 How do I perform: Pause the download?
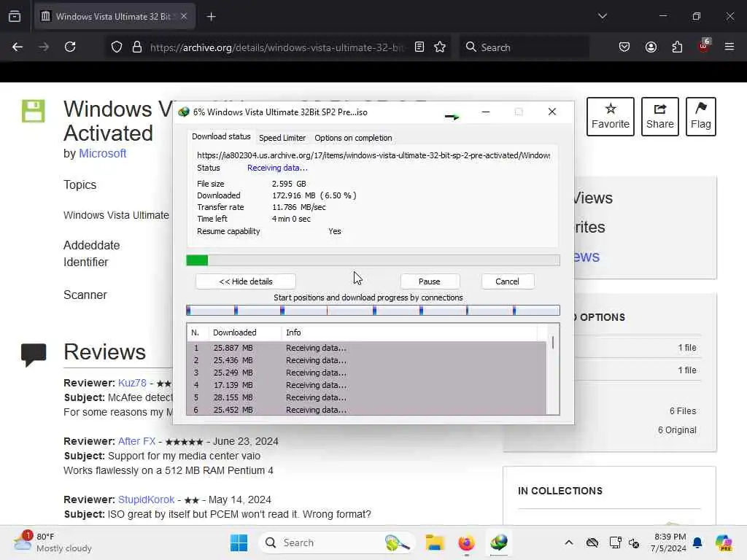tap(429, 281)
